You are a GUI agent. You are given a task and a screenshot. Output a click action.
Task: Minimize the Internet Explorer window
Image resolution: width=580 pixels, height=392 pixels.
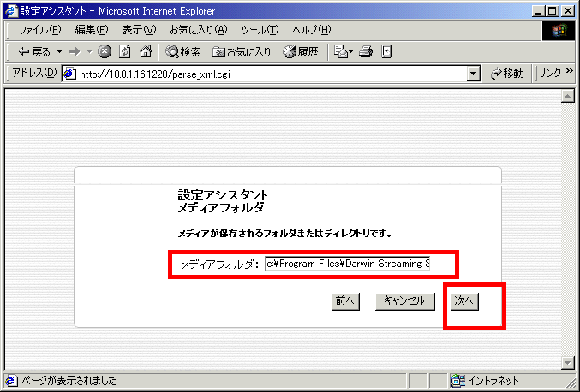point(539,11)
